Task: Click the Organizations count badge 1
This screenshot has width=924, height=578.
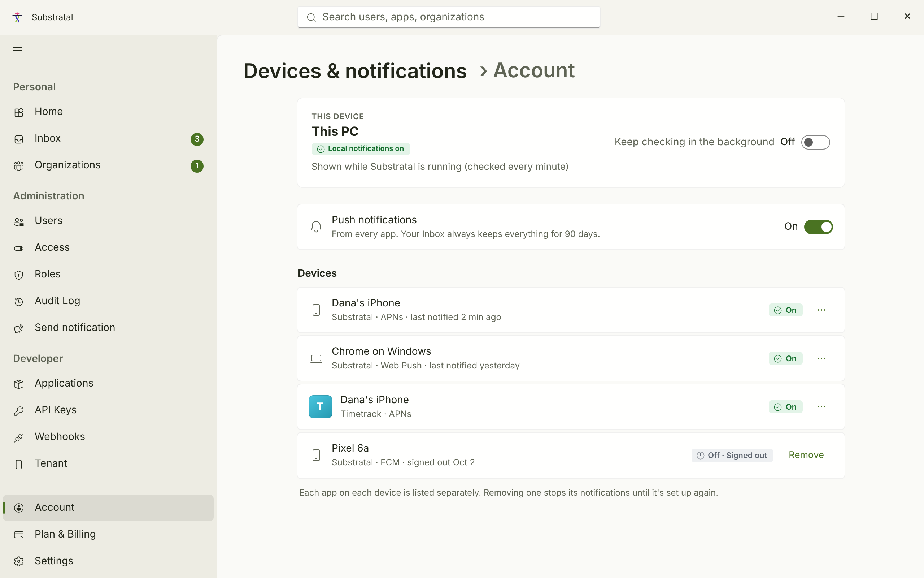Action: pos(197,166)
